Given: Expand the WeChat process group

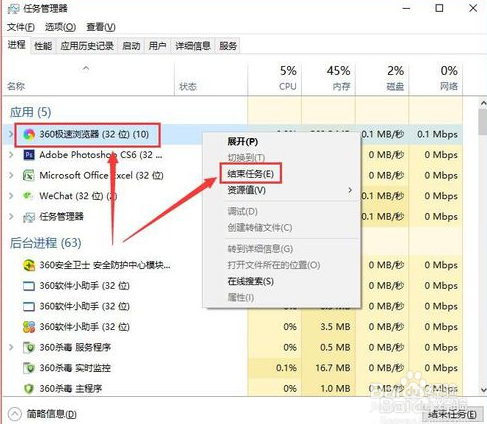Looking at the screenshot, I should click(11, 196).
